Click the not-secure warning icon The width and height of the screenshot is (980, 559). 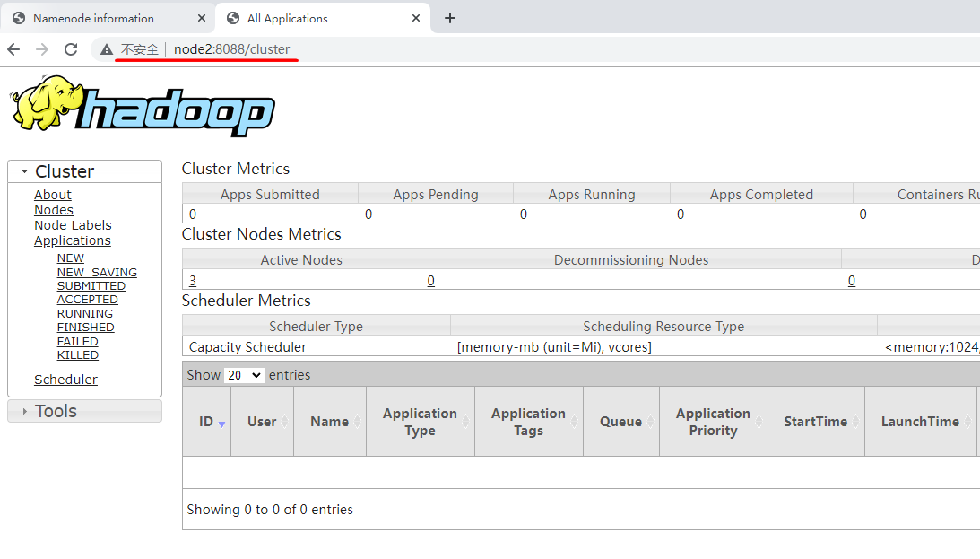pyautogui.click(x=107, y=49)
